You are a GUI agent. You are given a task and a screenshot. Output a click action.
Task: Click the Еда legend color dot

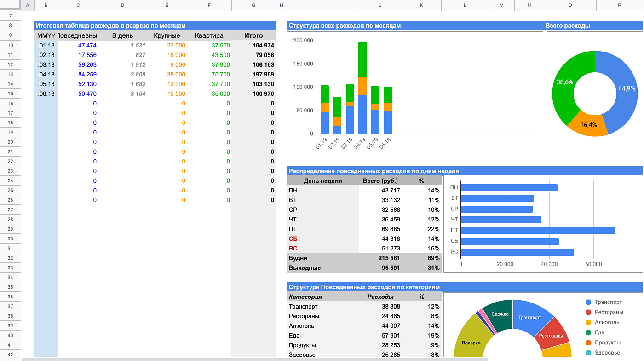(x=588, y=332)
